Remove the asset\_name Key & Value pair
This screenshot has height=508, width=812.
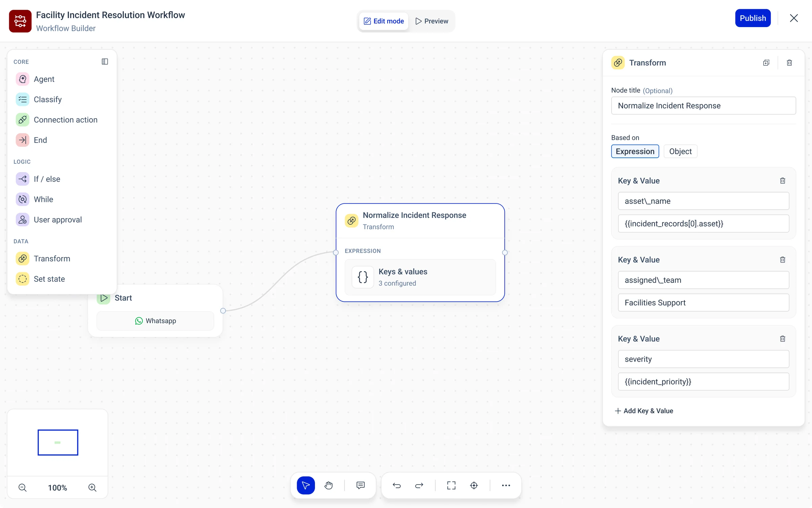pos(783,181)
